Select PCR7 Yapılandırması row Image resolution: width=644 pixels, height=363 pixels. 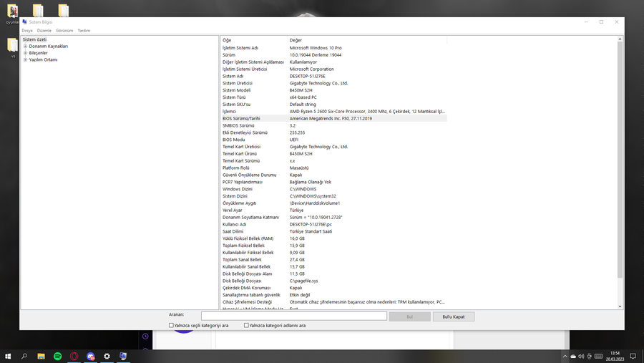(x=334, y=182)
